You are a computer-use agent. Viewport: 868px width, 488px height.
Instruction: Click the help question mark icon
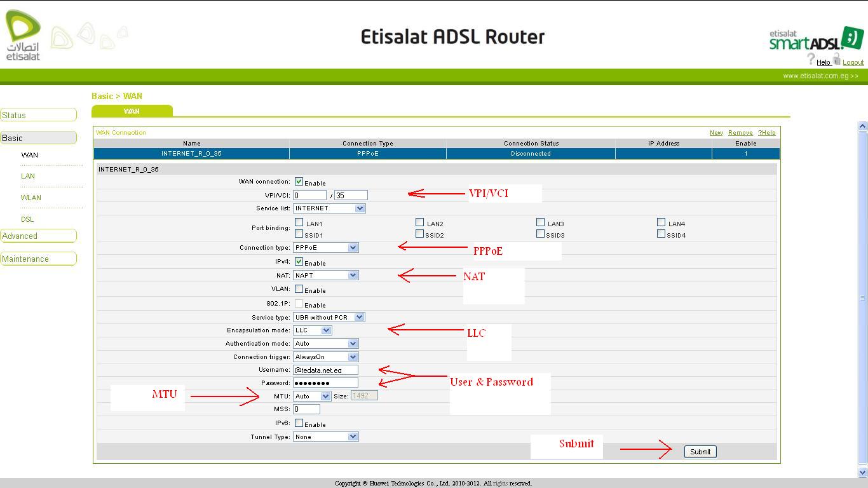811,59
